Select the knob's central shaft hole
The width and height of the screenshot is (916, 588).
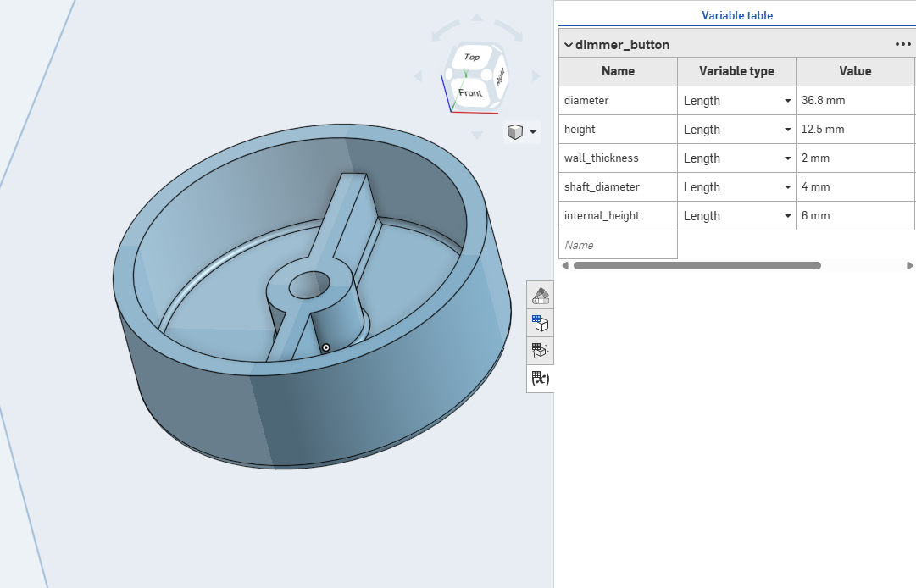pos(309,285)
